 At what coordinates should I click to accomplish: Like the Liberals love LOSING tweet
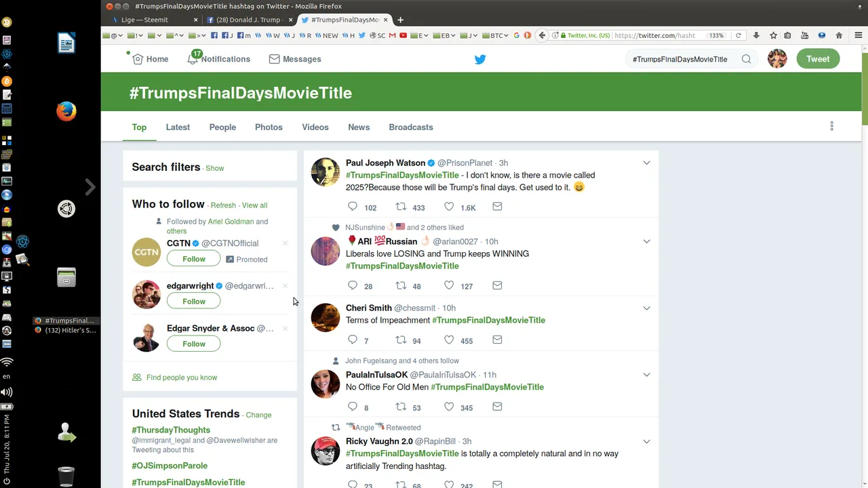pyautogui.click(x=449, y=285)
